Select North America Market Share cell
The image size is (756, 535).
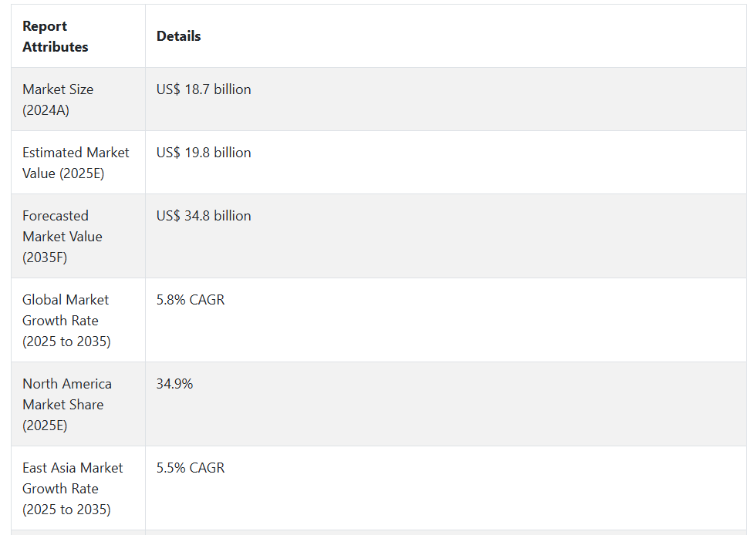(78, 404)
